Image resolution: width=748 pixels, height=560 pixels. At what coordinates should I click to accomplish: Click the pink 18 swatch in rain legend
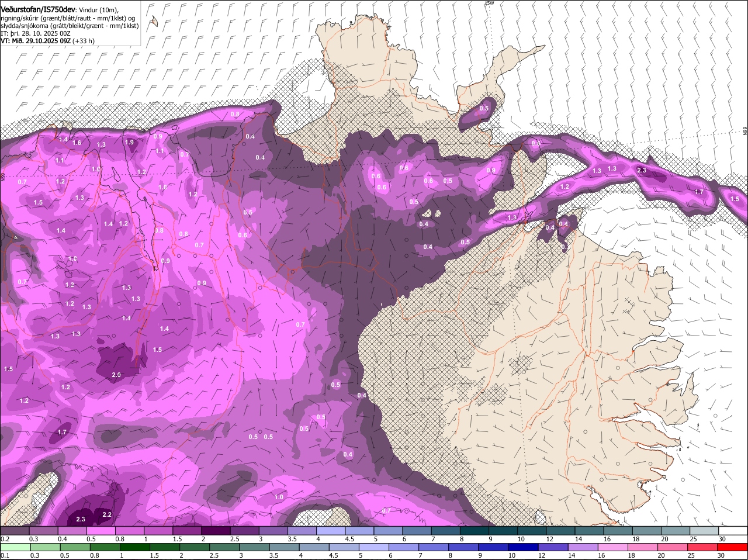(x=643, y=547)
